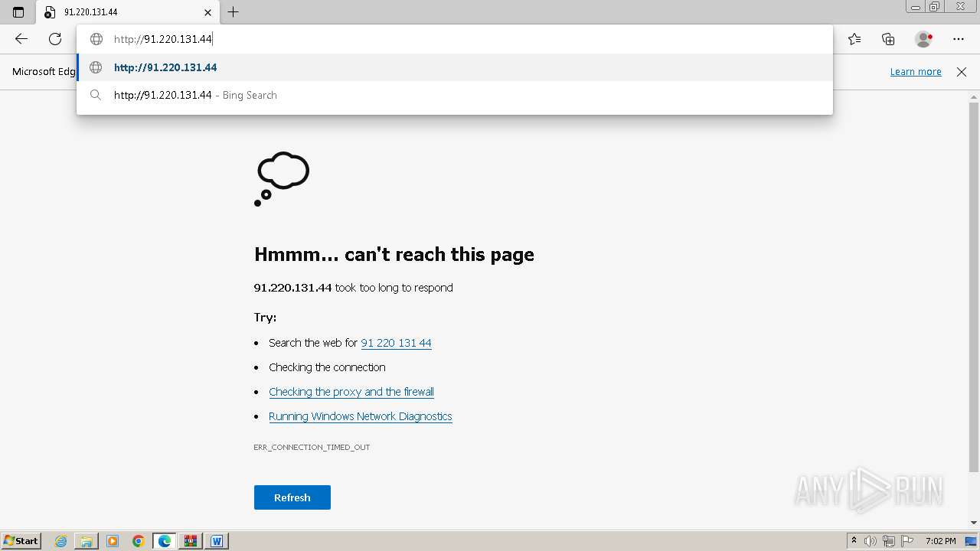Viewport: 980px width, 551px height.
Task: Click the ERR_CONNECTION_TIMED_OUT error code
Action: [312, 447]
